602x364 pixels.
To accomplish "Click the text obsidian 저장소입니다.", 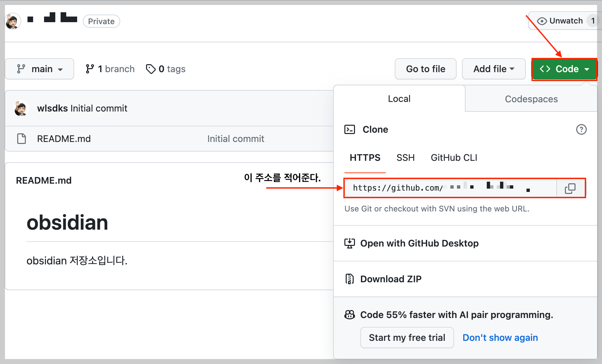I will pos(77,261).
